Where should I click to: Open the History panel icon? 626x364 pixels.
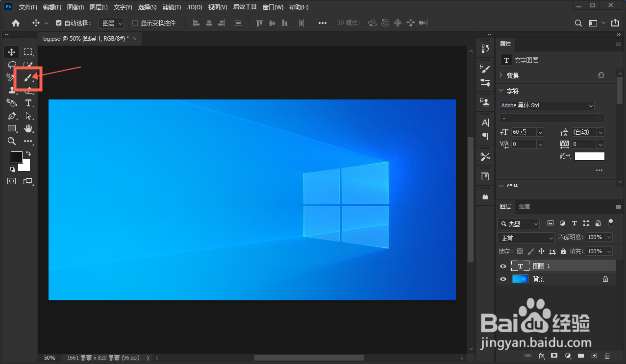click(485, 49)
